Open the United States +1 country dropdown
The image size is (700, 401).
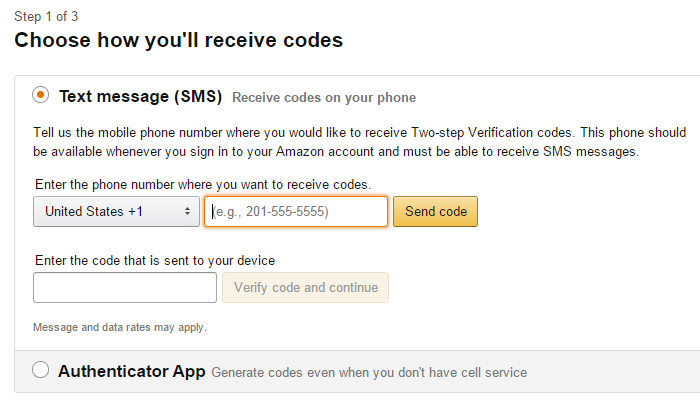point(116,212)
